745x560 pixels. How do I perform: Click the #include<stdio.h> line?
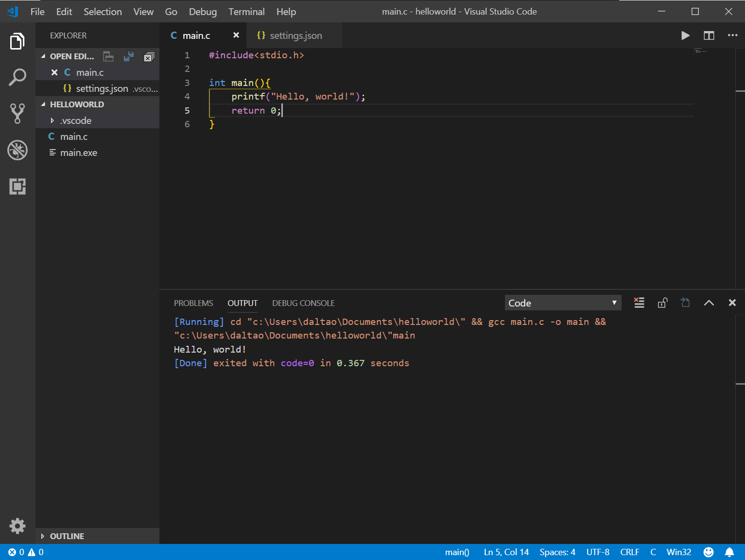pyautogui.click(x=257, y=55)
